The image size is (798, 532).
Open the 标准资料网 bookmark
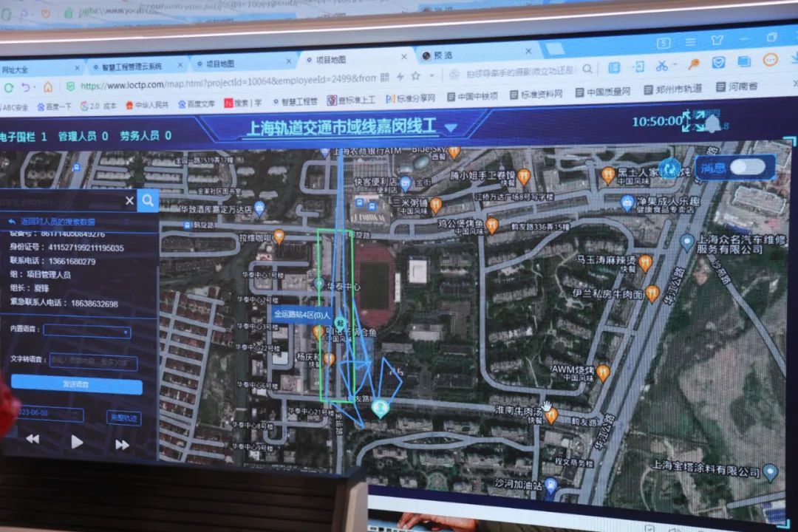(536, 94)
